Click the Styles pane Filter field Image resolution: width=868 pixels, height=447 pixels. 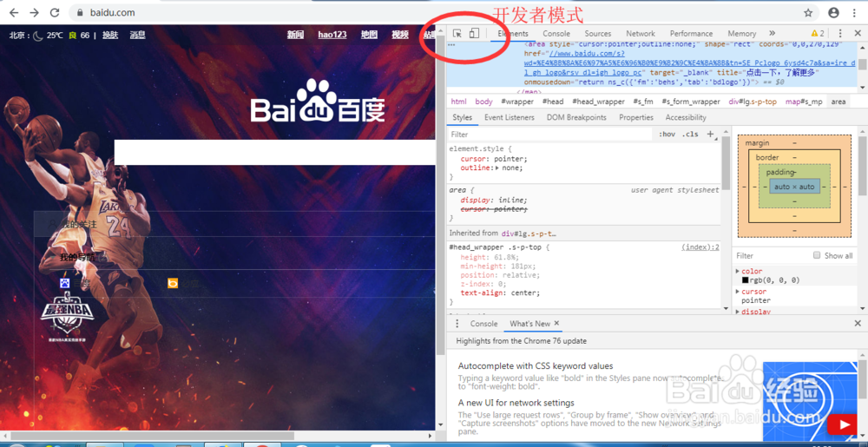(551, 135)
